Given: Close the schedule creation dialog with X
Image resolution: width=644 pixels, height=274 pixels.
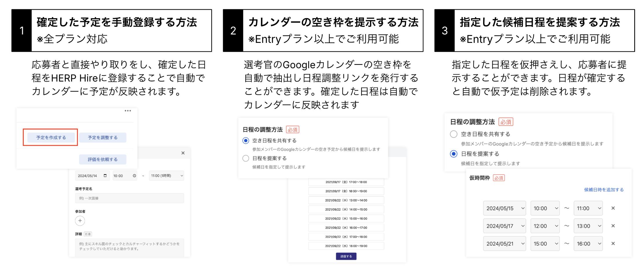Looking at the screenshot, I should pos(183,153).
